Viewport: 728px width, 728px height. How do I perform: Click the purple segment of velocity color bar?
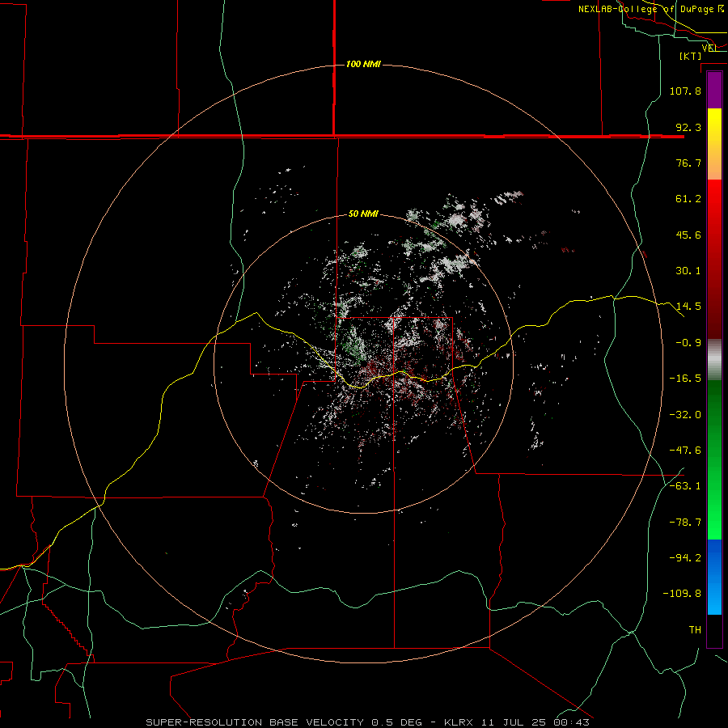[x=714, y=90]
